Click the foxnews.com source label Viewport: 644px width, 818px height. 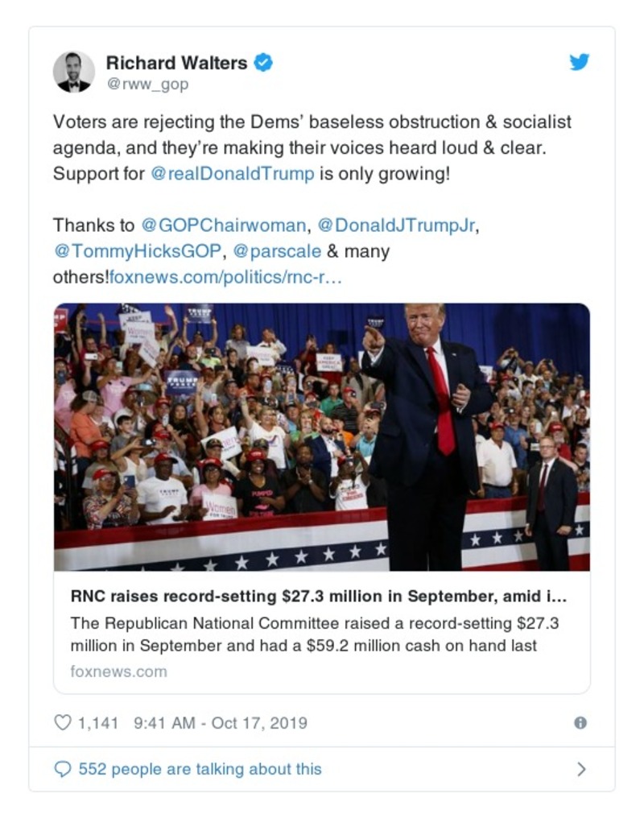(122, 670)
